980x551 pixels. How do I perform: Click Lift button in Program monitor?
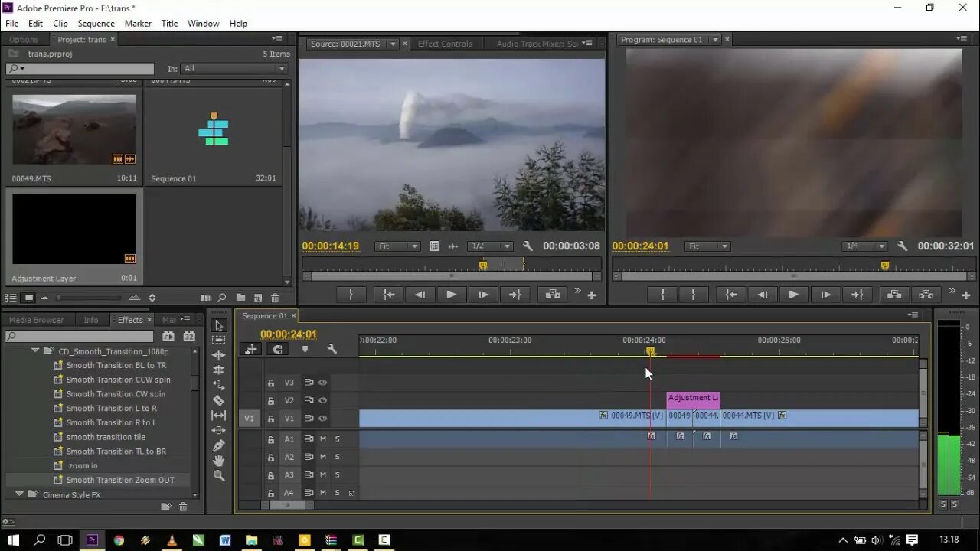(x=893, y=295)
